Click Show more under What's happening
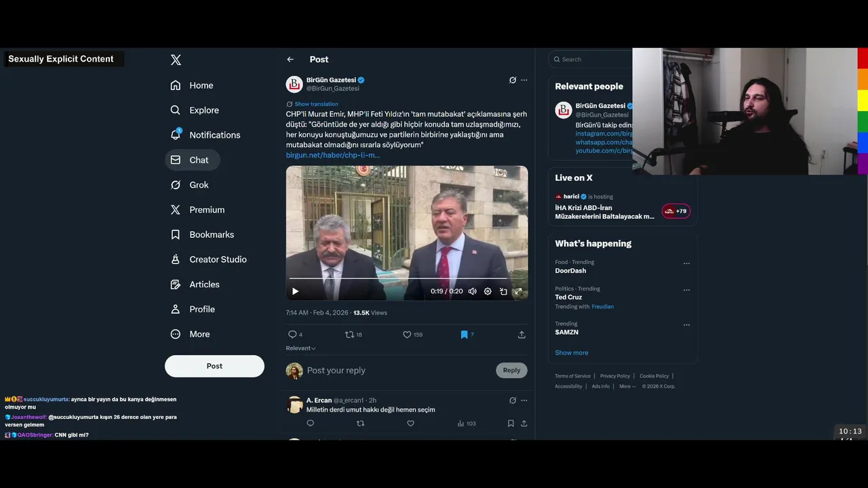Viewport: 868px width, 488px height. (x=572, y=352)
